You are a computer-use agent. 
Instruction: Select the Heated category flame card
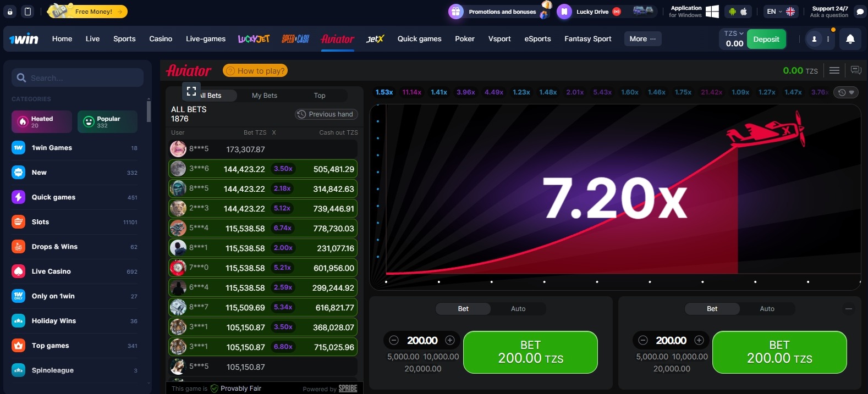pyautogui.click(x=42, y=121)
